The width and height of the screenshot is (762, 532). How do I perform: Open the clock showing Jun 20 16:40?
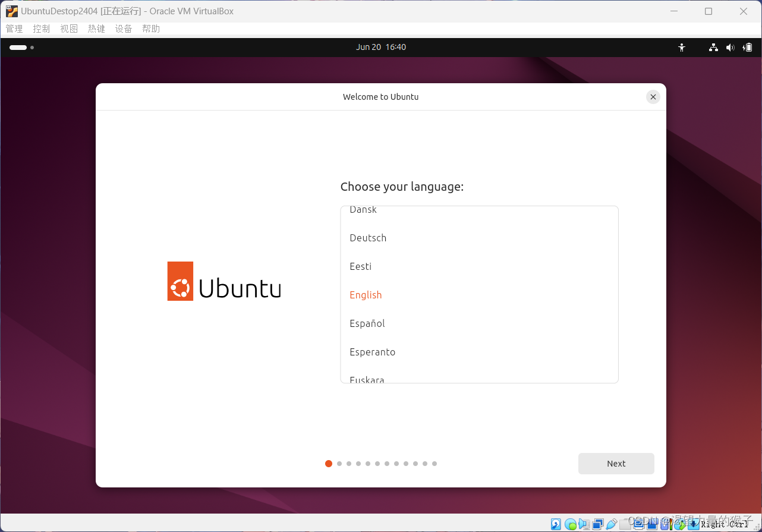click(381, 47)
